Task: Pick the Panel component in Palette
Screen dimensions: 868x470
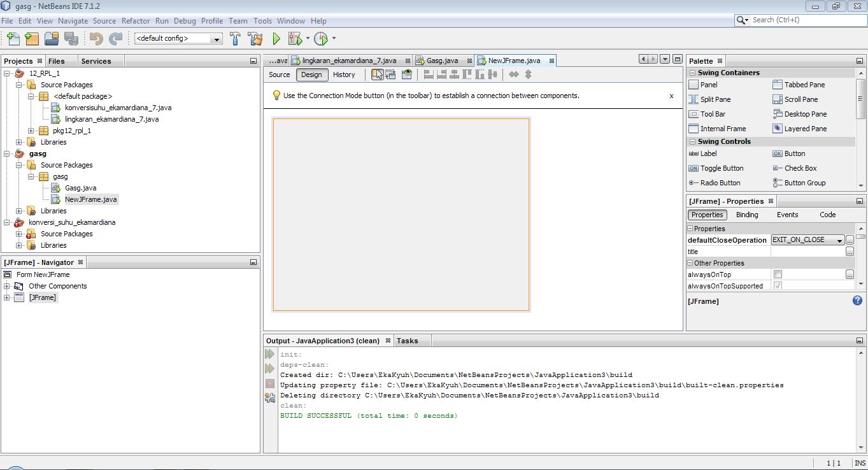Action: point(703,85)
